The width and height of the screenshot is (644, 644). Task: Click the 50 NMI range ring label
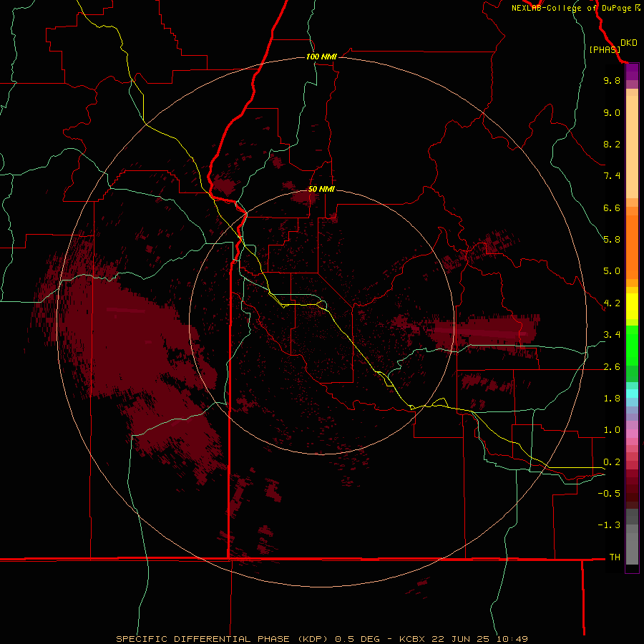pos(321,189)
